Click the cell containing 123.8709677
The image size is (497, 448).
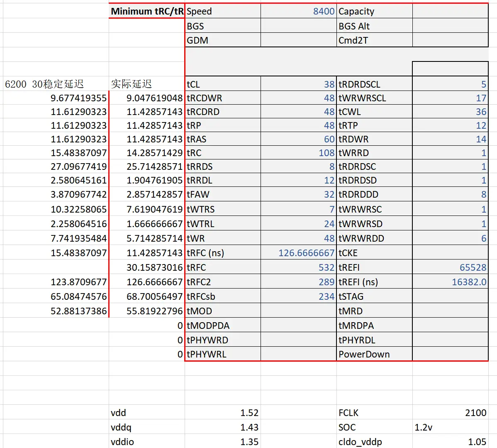[x=56, y=282]
